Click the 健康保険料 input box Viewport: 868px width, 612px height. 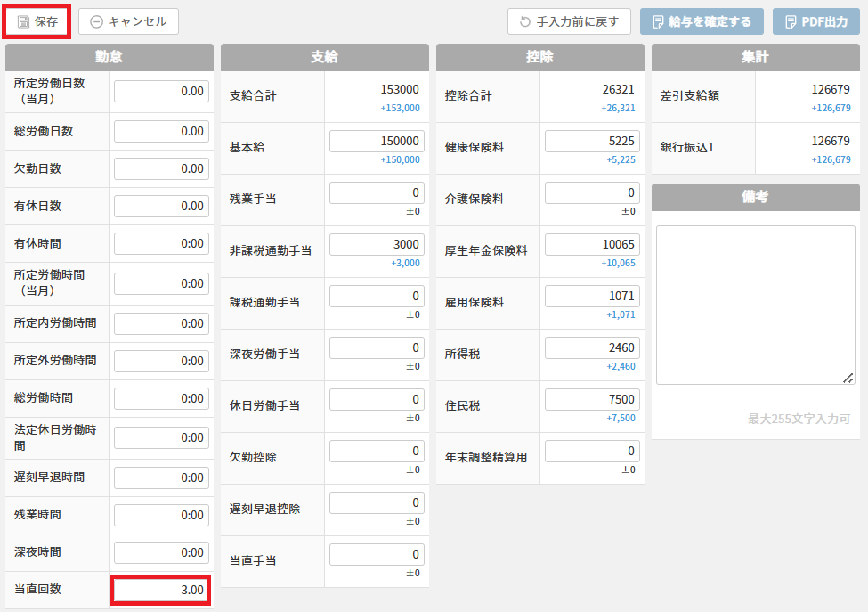point(592,142)
